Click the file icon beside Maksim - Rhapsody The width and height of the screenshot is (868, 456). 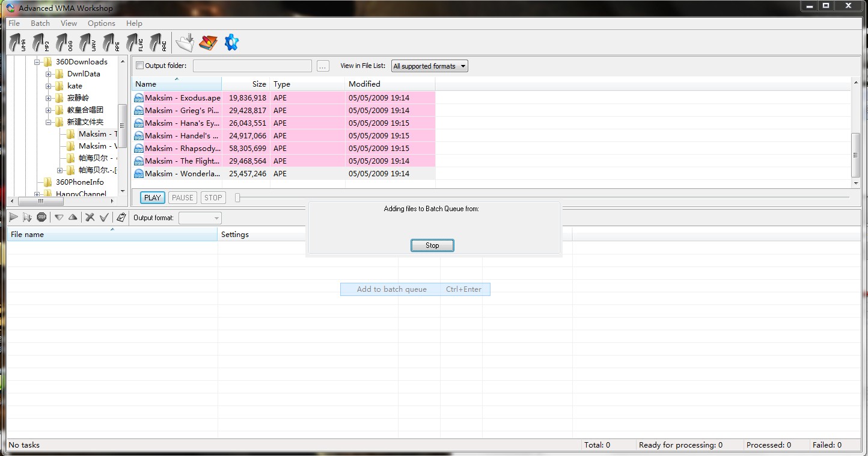(x=139, y=148)
